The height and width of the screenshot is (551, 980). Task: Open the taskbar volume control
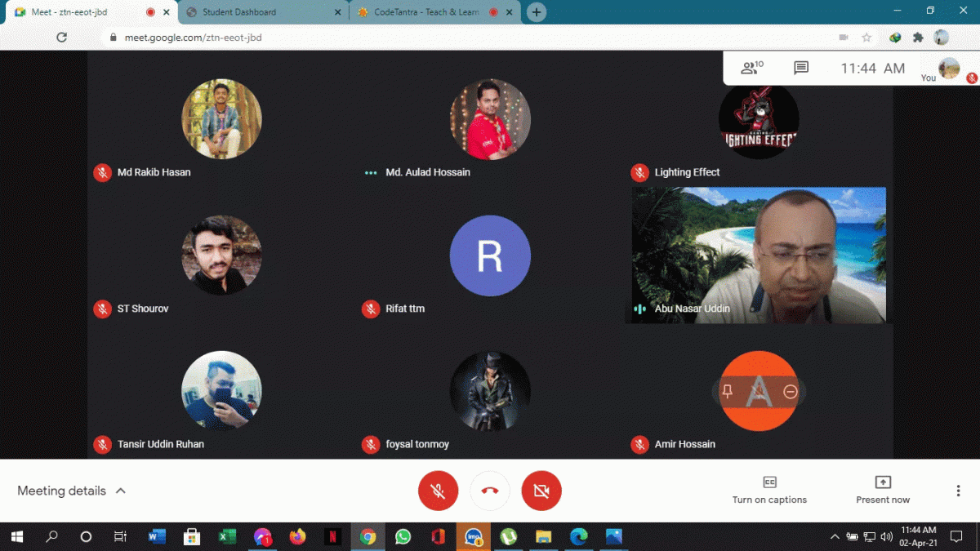tap(886, 536)
